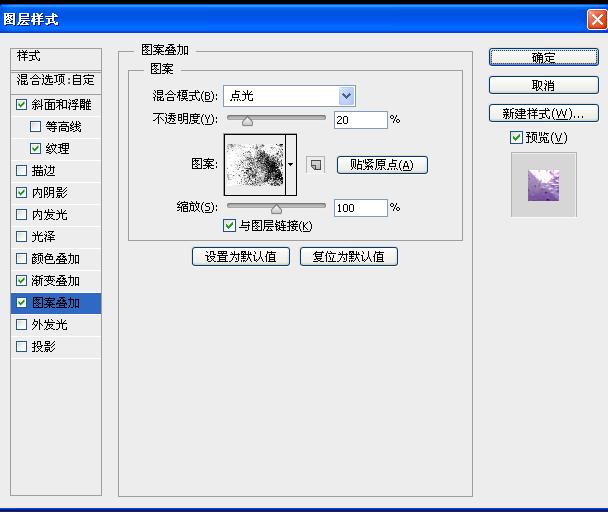Click the 缩放 slider handle

276,209
